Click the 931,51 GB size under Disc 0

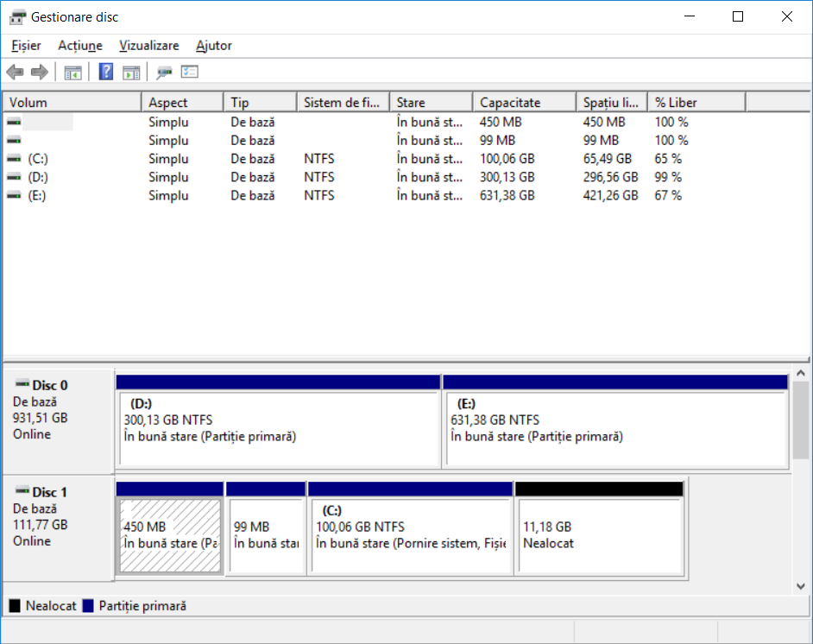(x=40, y=418)
